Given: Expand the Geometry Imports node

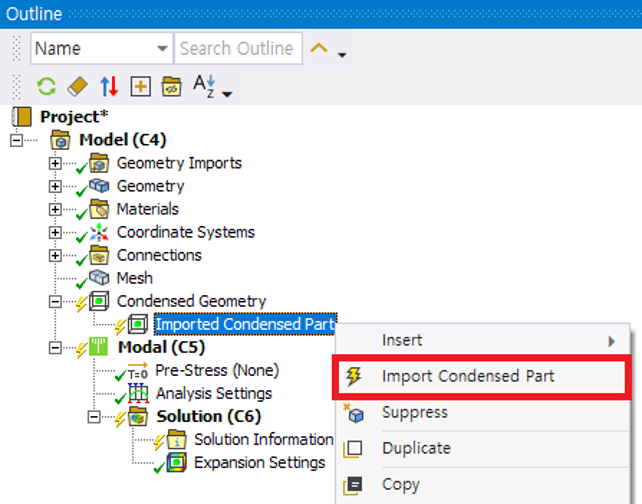Looking at the screenshot, I should [55, 163].
